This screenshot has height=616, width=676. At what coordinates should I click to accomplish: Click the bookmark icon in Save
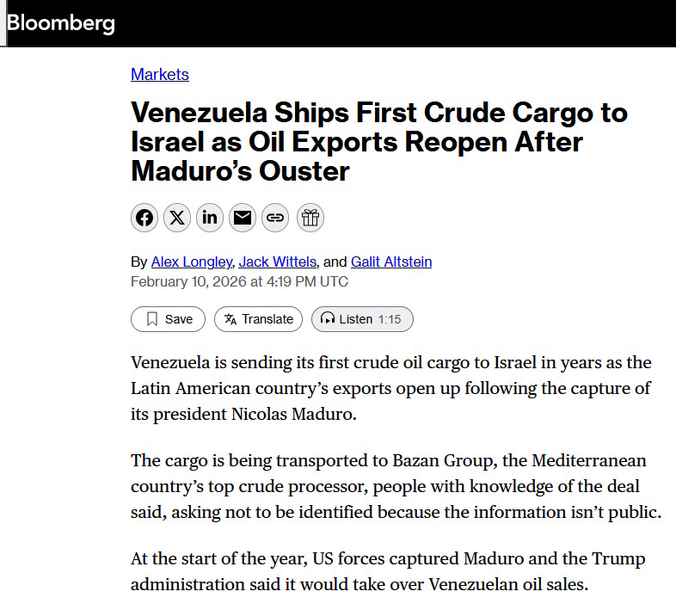(152, 319)
